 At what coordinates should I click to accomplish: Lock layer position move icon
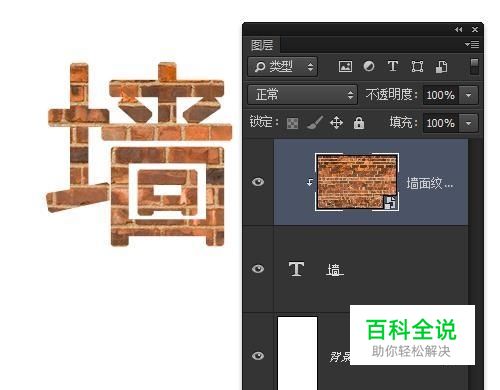click(336, 123)
